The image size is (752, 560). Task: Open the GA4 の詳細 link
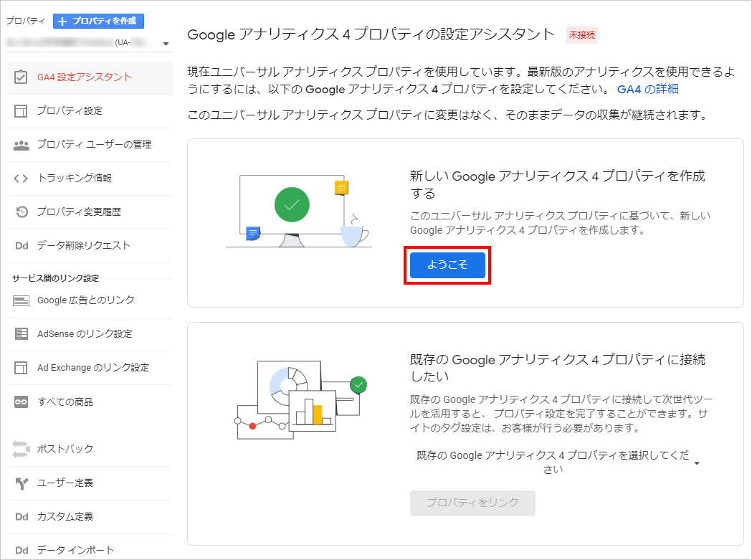[647, 89]
